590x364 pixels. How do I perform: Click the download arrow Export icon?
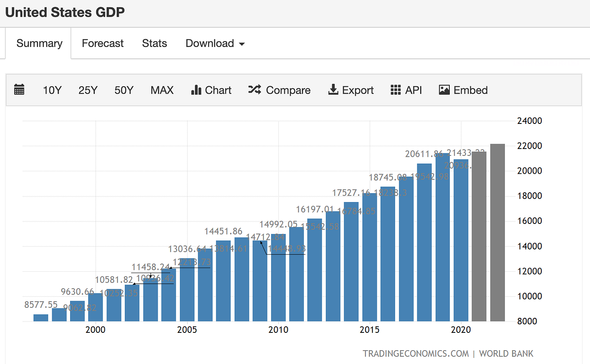[333, 89]
